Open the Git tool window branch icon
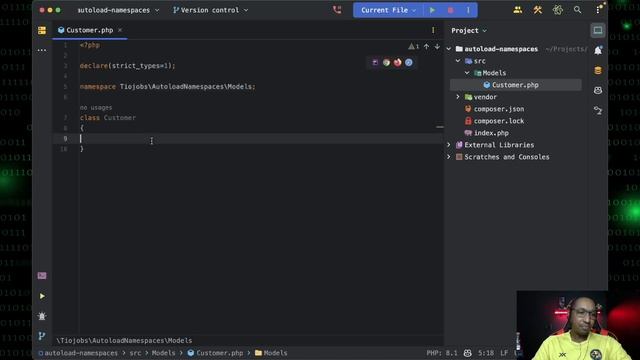This screenshot has width=640, height=360. 42,336
